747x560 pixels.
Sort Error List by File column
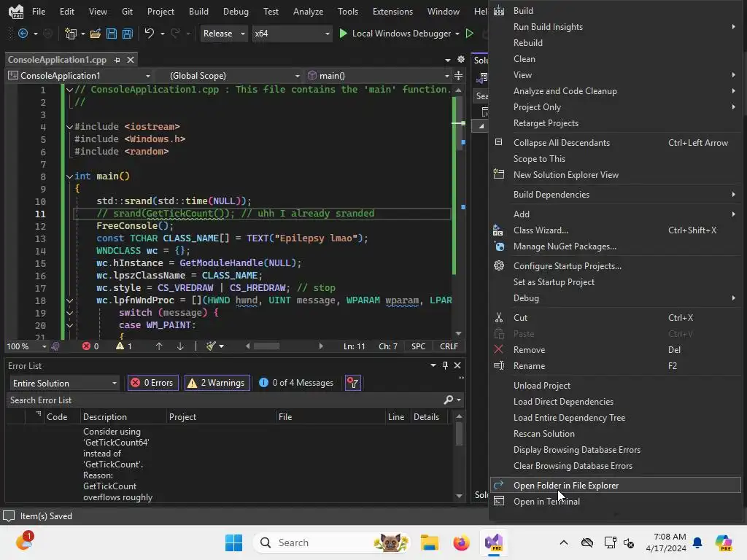[330, 416]
